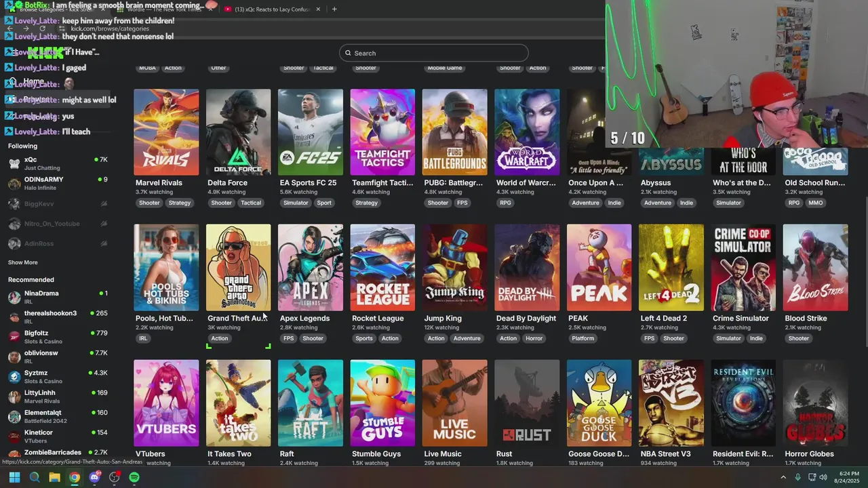Open PUBG: Battlegrounds title link

coord(454,183)
